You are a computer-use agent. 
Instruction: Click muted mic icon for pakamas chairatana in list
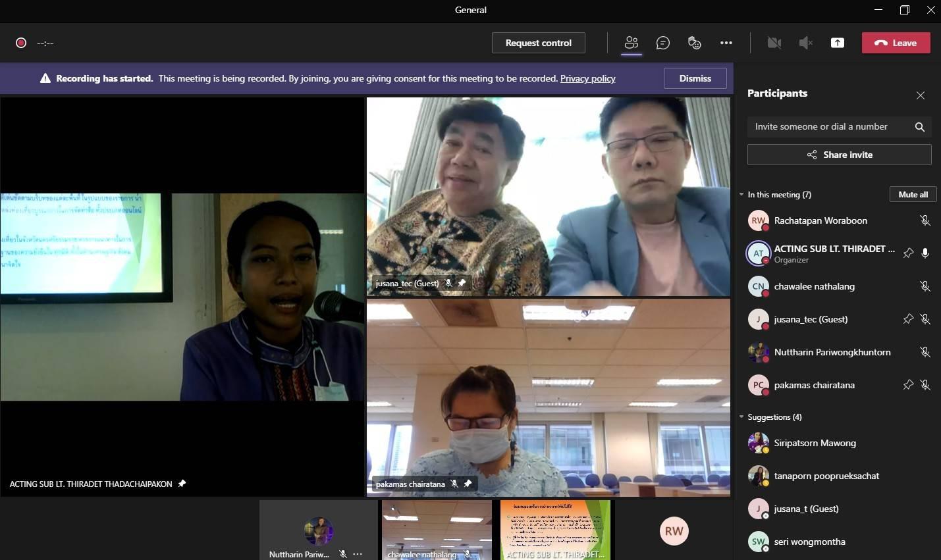click(925, 385)
